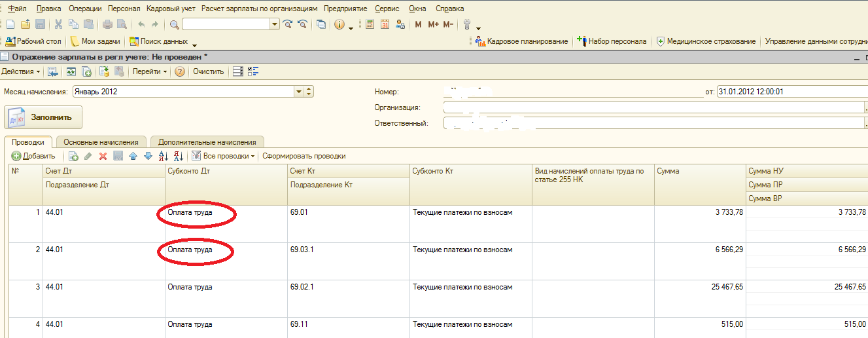This screenshot has width=868, height=338.
Task: Click Сформировать проводки button
Action: (304, 156)
